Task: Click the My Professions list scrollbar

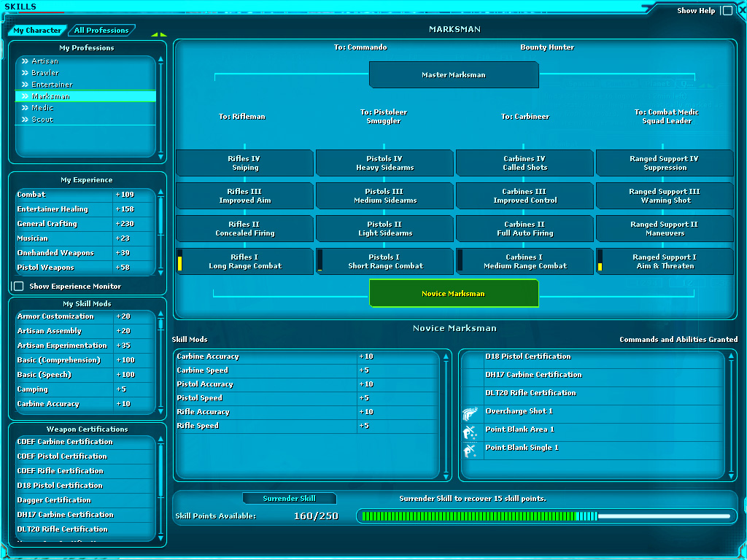Action: [x=160, y=108]
